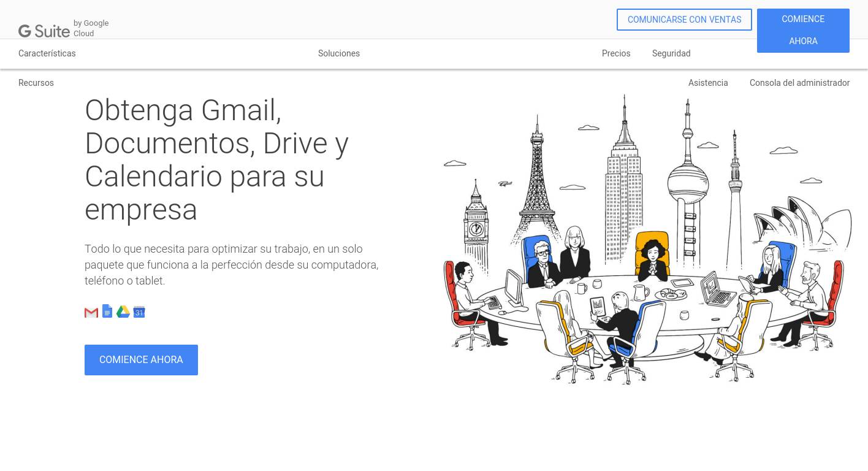
Task: Click the Gmail envelope icon
Action: (91, 312)
